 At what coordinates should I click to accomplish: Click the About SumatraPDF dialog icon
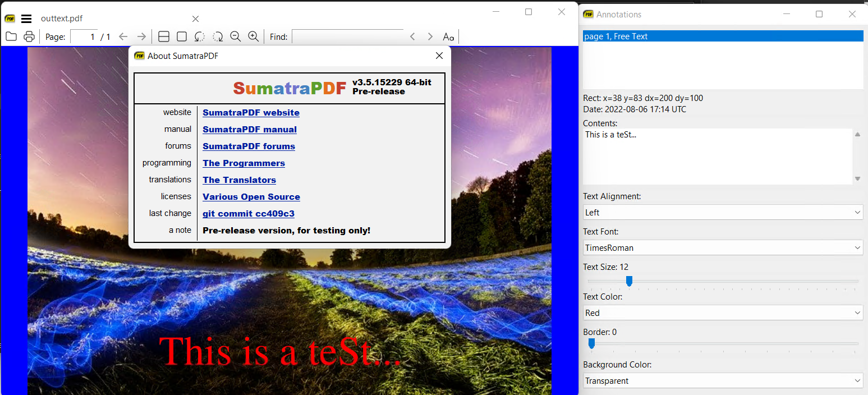[x=140, y=56]
